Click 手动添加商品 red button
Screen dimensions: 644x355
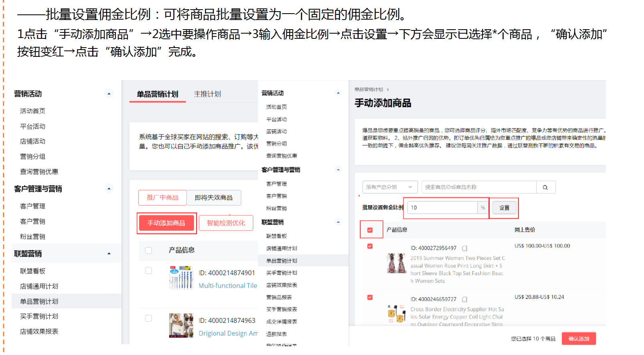[x=166, y=223]
